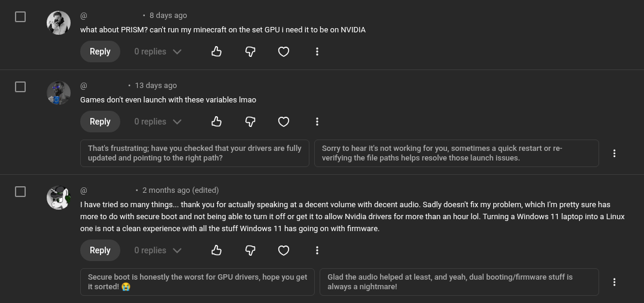This screenshot has width=644, height=303.
Task: Open more options for PRISM comment
Action: click(x=317, y=51)
